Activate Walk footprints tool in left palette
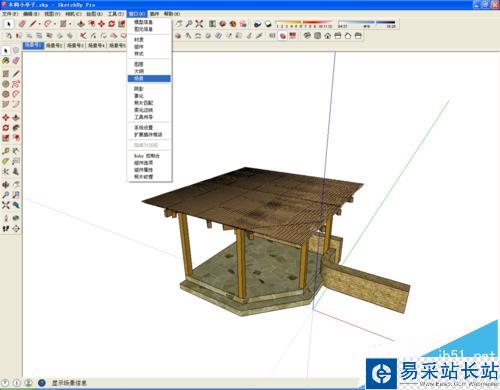 click(x=6, y=229)
